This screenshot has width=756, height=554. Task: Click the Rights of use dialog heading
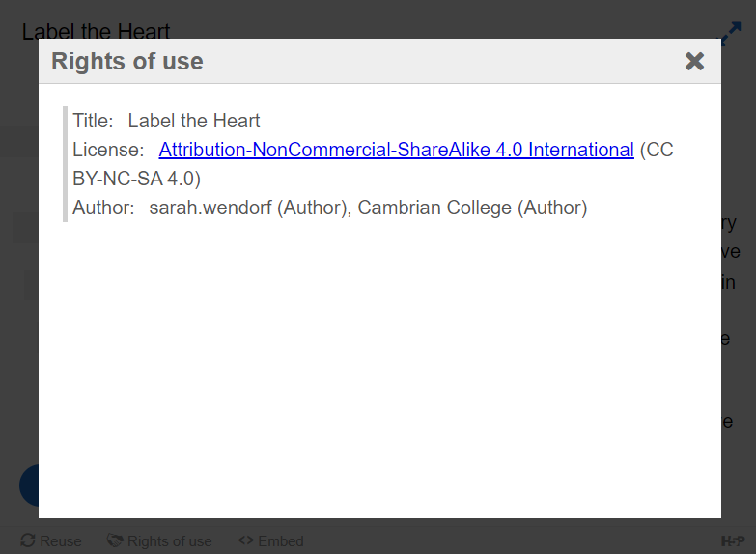coord(127,62)
